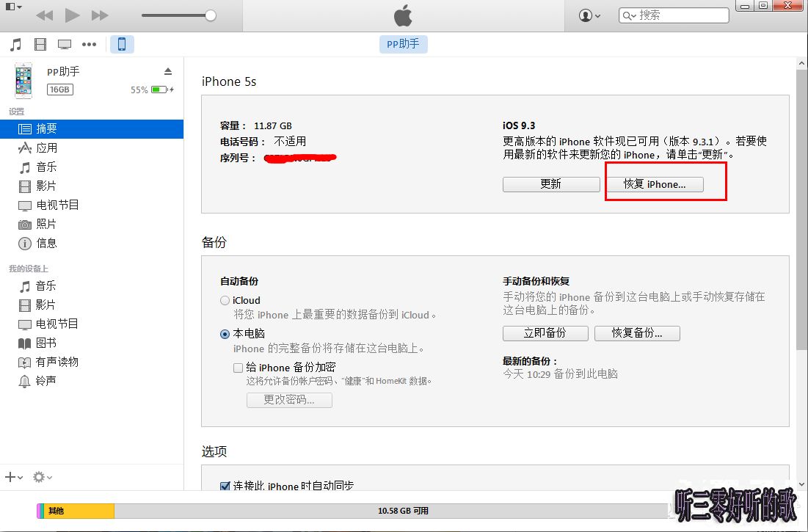Screen dimensions: 808x532
Task: Uncheck 连接此 iPhone 时自动同步
Action: click(x=225, y=486)
